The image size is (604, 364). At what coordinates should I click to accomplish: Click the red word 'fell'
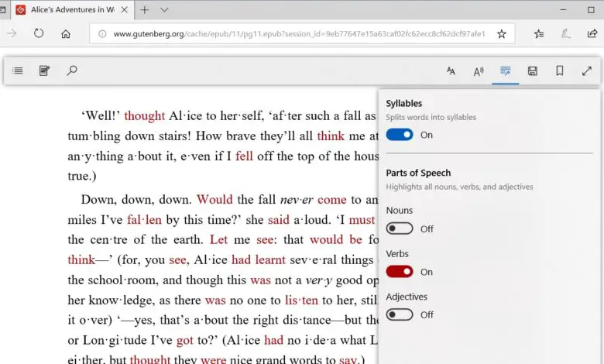[x=244, y=156]
